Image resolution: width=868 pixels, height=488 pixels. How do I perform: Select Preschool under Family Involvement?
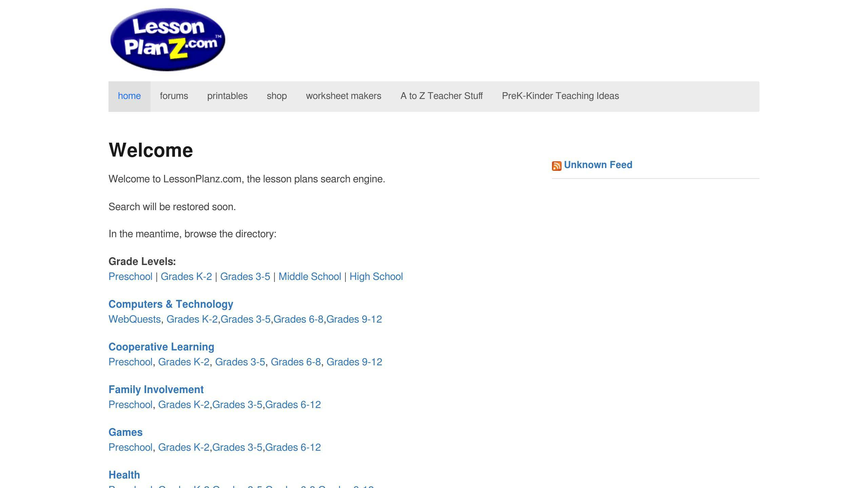tap(130, 405)
